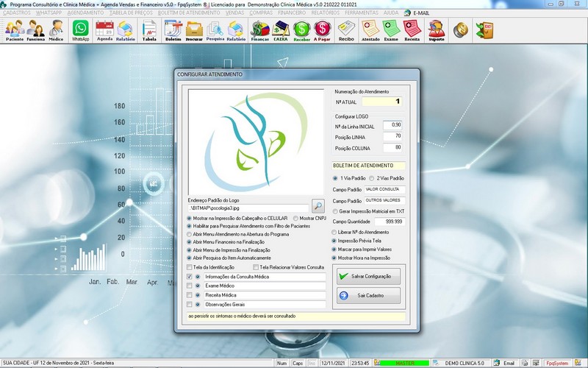Select the 1 Via Padrão radio button
The height and width of the screenshot is (368, 588).
(x=335, y=178)
